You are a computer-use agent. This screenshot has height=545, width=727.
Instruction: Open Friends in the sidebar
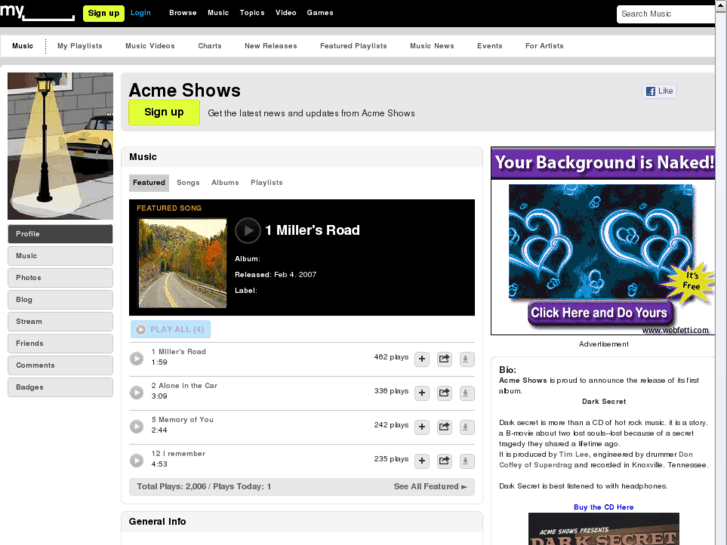(60, 343)
